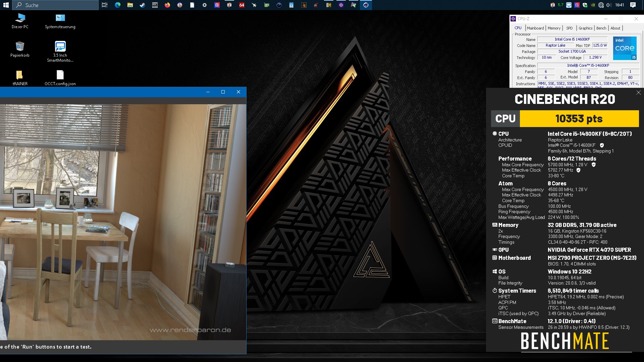Open network status tray icon
This screenshot has height=362, width=644.
pos(601,5)
